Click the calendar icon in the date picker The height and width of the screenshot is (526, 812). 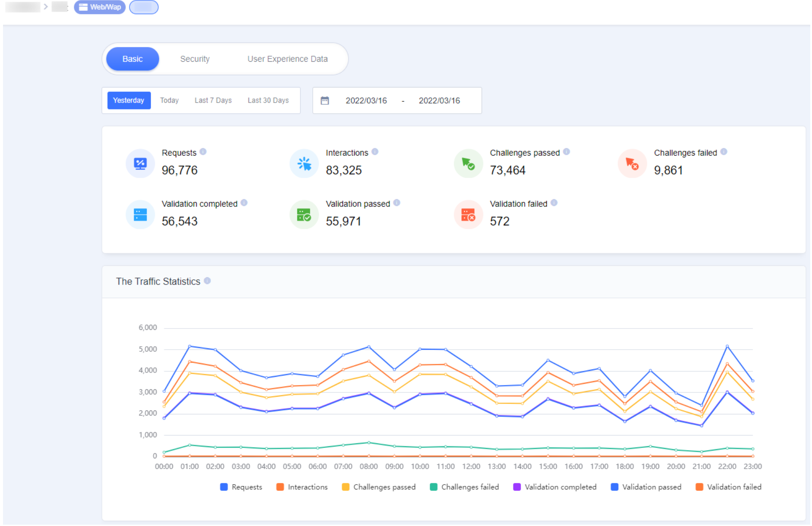tap(325, 100)
